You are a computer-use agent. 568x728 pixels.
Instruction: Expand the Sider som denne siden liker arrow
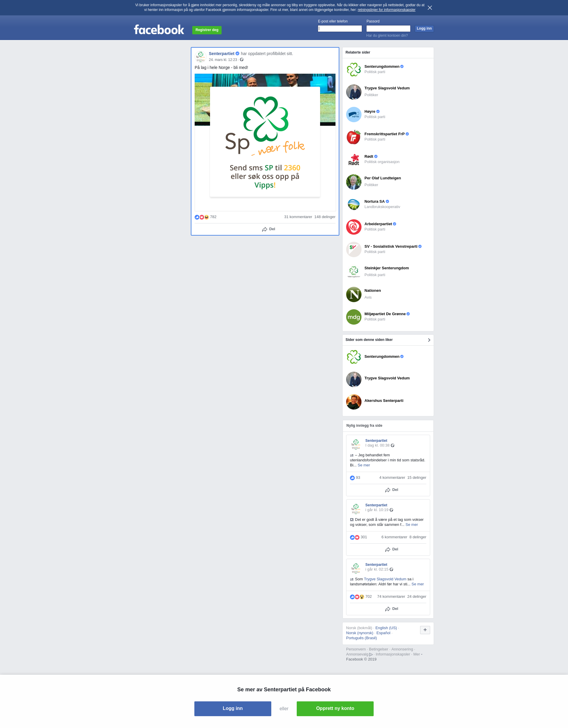pyautogui.click(x=429, y=340)
